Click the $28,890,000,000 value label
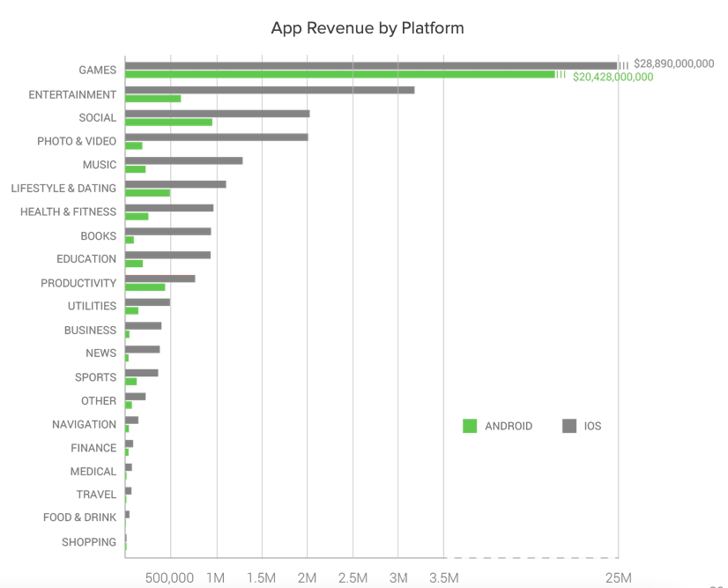Image resolution: width=728 pixels, height=588 pixels. 673,64
